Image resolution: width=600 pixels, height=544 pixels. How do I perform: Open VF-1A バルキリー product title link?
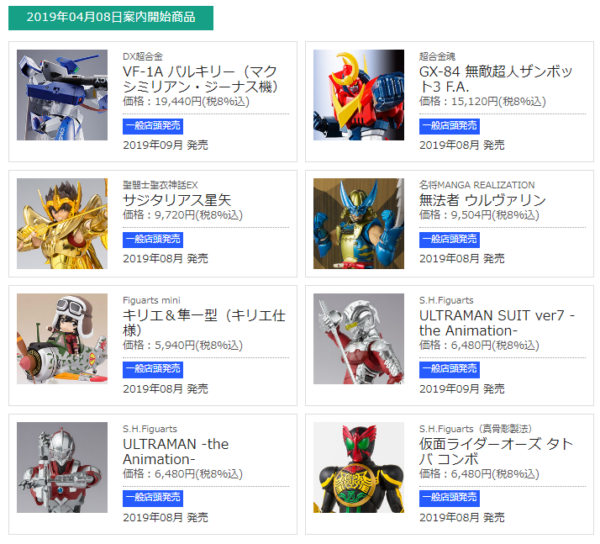(200, 79)
